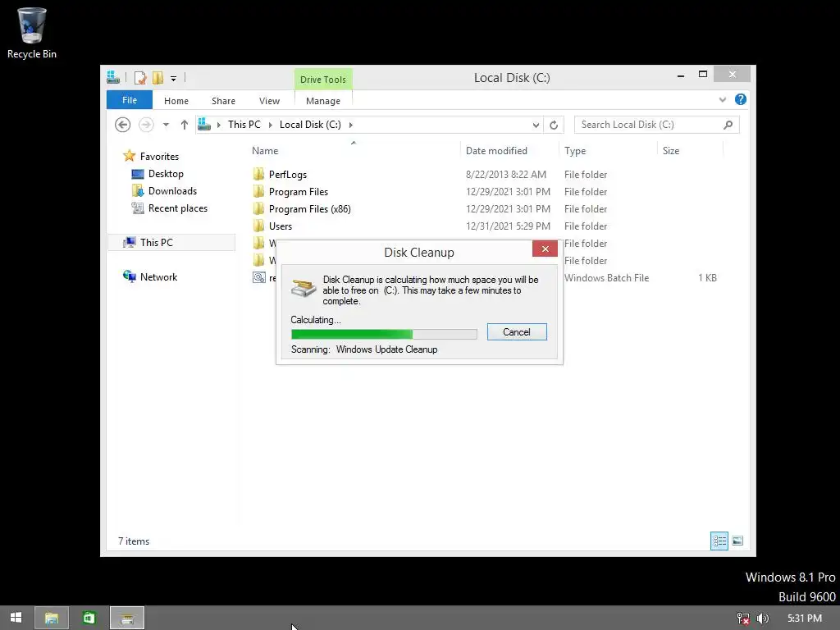Select Downloads in the navigation pane

[x=172, y=190]
